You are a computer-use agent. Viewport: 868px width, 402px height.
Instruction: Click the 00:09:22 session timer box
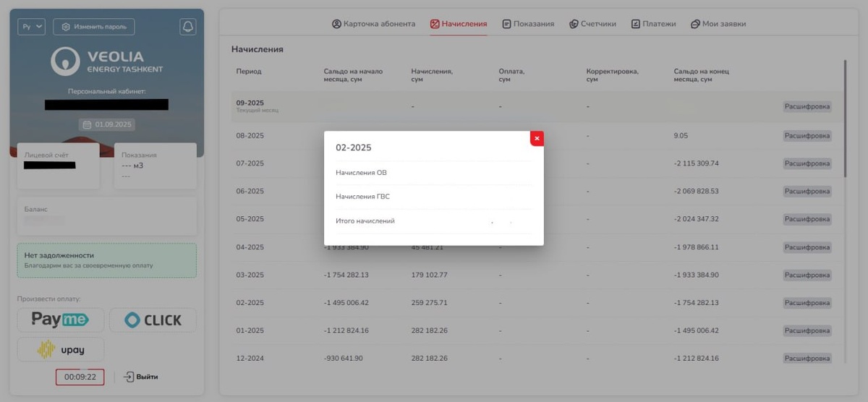pos(80,377)
